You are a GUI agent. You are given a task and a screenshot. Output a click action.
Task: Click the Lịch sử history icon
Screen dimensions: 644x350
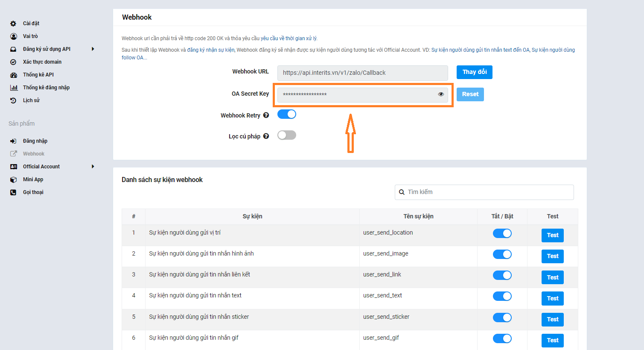point(13,100)
